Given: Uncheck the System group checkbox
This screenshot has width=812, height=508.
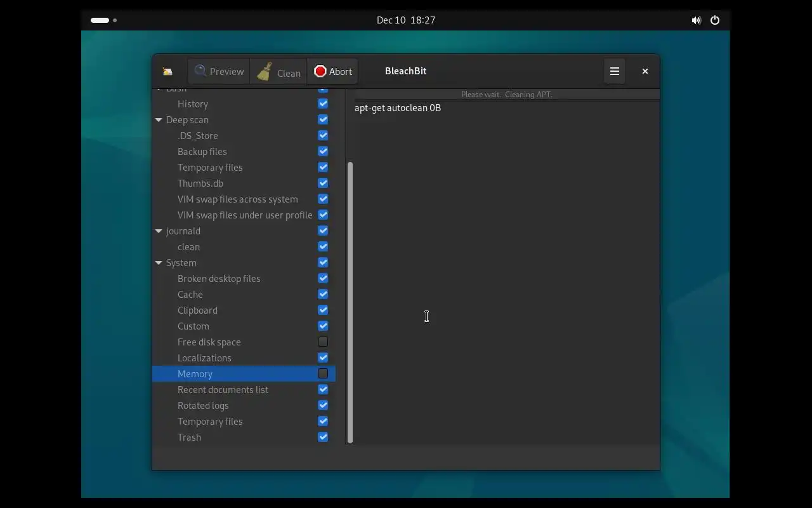Looking at the screenshot, I should [323, 262].
